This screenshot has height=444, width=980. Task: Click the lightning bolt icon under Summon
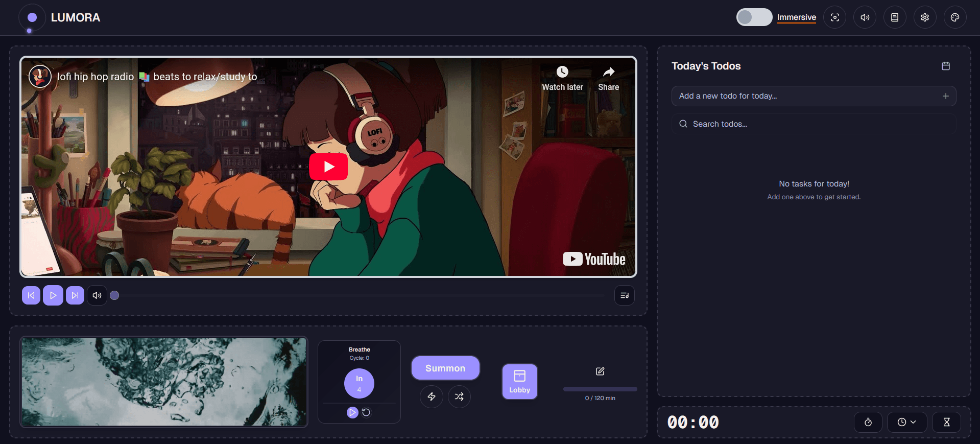click(432, 396)
